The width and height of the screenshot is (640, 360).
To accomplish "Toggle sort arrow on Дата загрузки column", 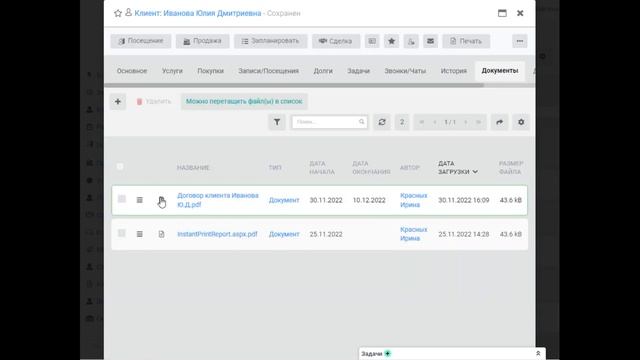I will (475, 172).
